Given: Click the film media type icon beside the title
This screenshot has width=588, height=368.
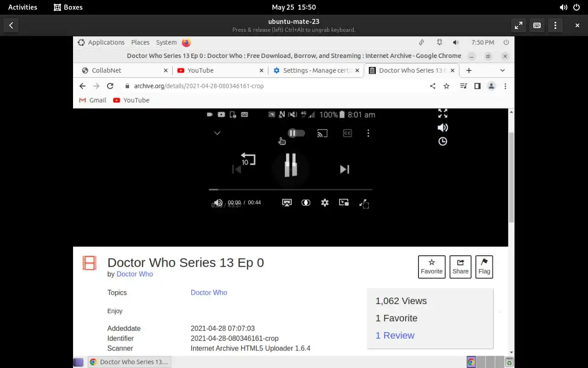Looking at the screenshot, I should (90, 263).
